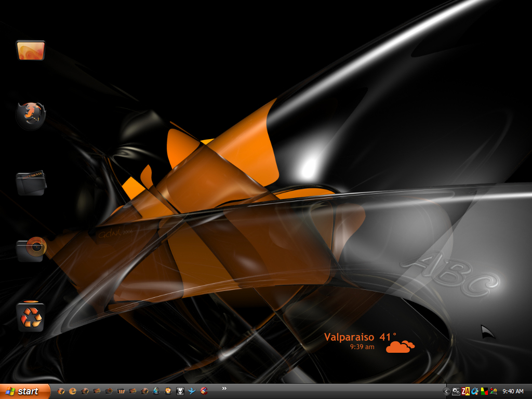Screen dimensions: 532x399
Task: Launch Internet Explorer from Quick Launch
Action: tap(73, 391)
